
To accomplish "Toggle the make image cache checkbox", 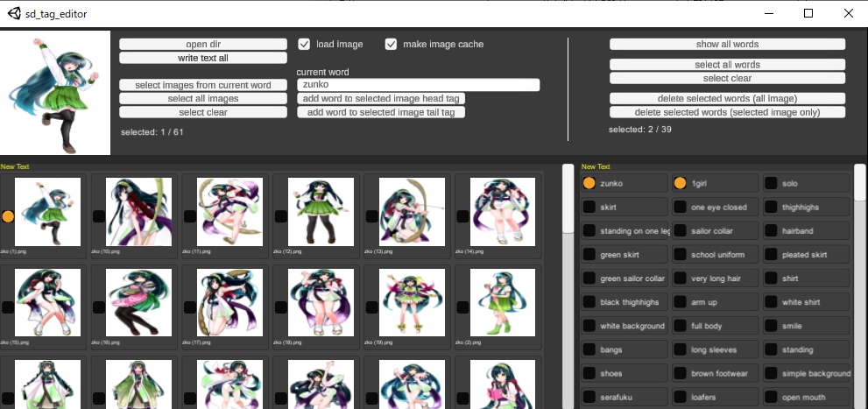I will pyautogui.click(x=391, y=45).
